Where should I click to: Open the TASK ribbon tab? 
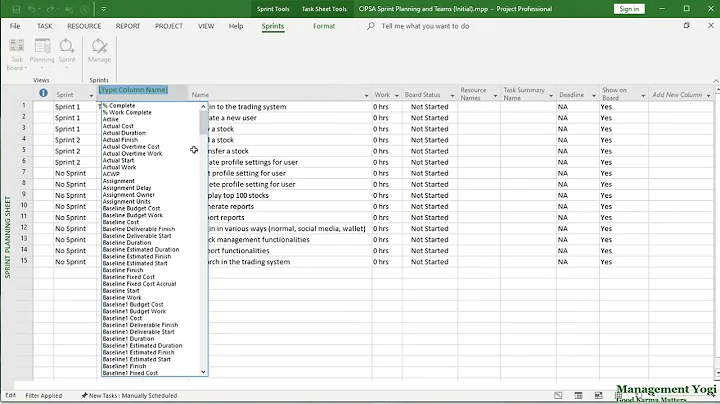(45, 26)
